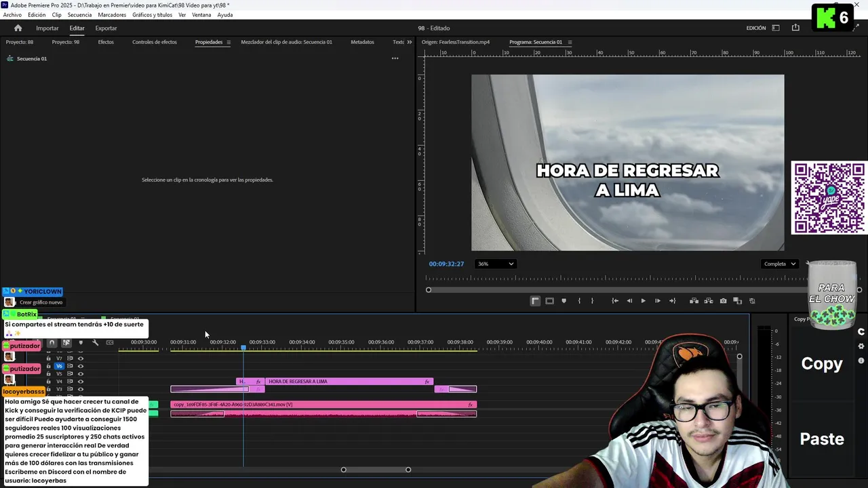
Task: Toggle lock on track V6
Action: [x=48, y=366]
